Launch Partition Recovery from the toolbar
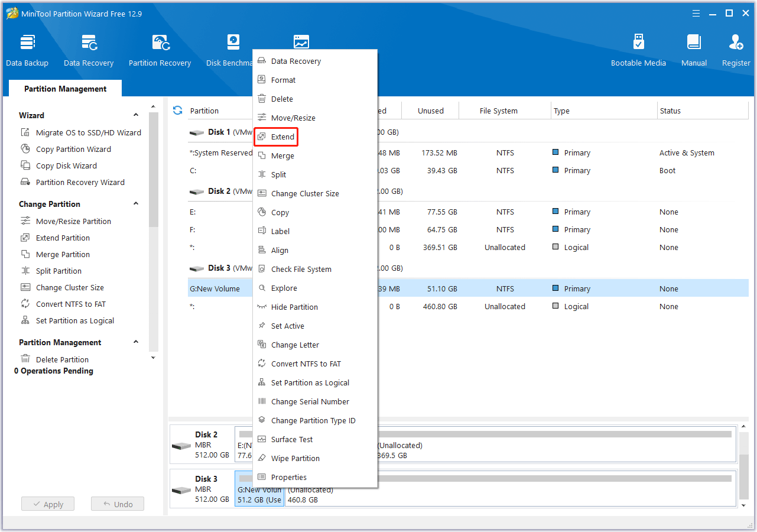 pyautogui.click(x=160, y=51)
